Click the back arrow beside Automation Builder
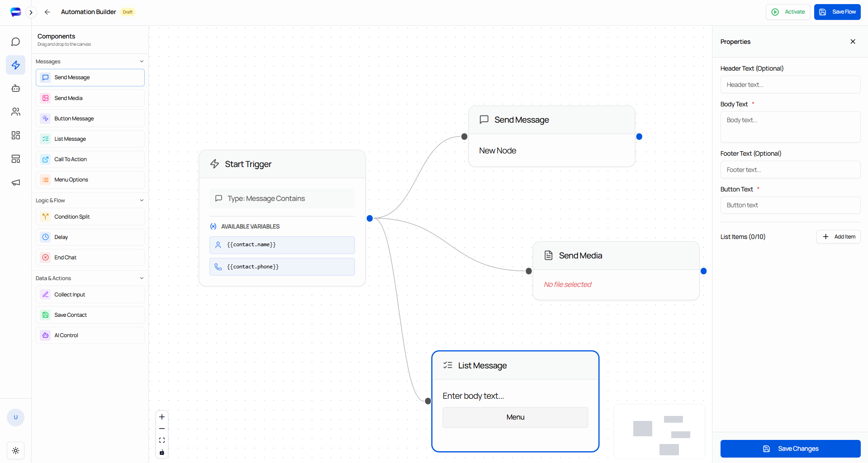Screen dimensions: 868x463 point(47,12)
